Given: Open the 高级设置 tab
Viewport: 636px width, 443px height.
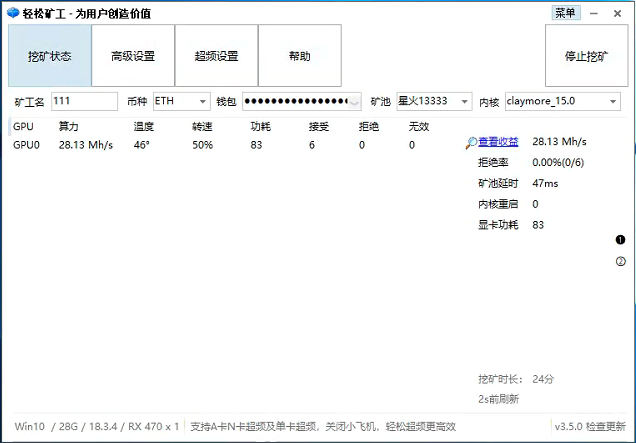Looking at the screenshot, I should click(x=133, y=56).
